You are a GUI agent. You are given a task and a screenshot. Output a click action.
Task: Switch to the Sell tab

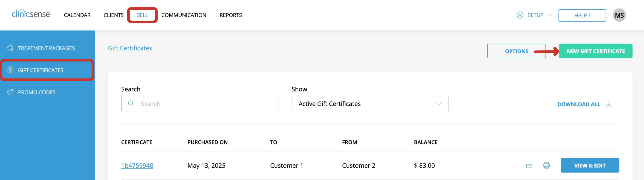[142, 15]
